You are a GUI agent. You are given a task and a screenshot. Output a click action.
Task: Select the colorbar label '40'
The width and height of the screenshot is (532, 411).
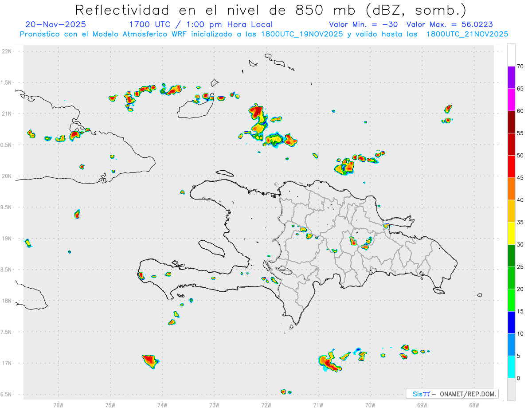[520, 200]
